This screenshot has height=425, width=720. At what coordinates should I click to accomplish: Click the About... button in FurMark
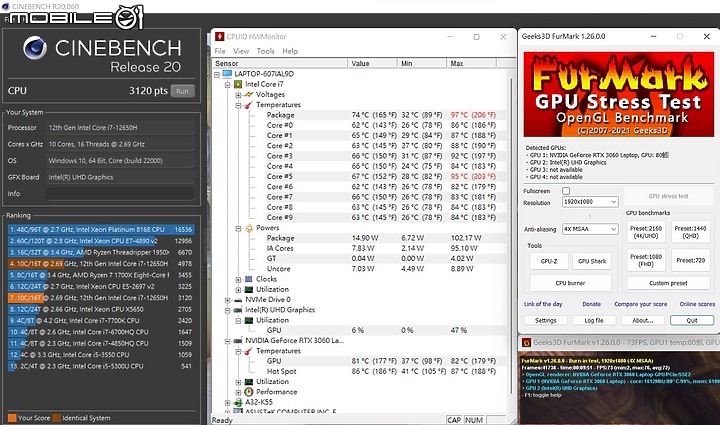tap(642, 320)
